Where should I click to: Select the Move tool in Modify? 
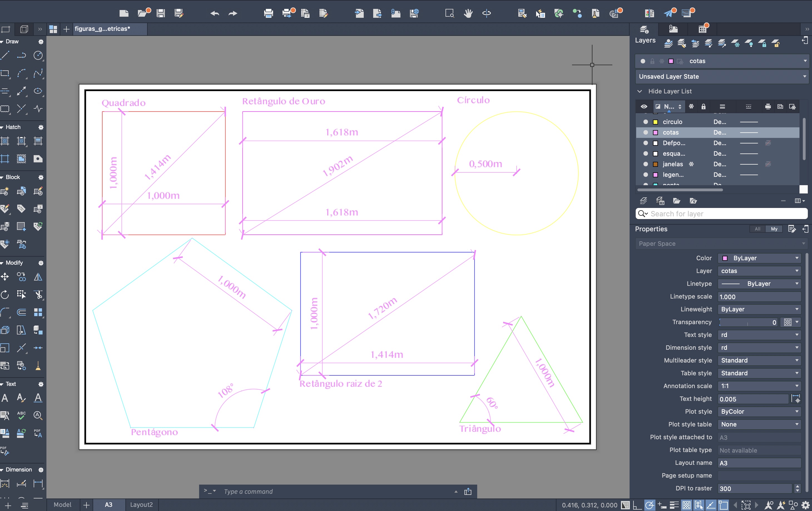point(5,277)
